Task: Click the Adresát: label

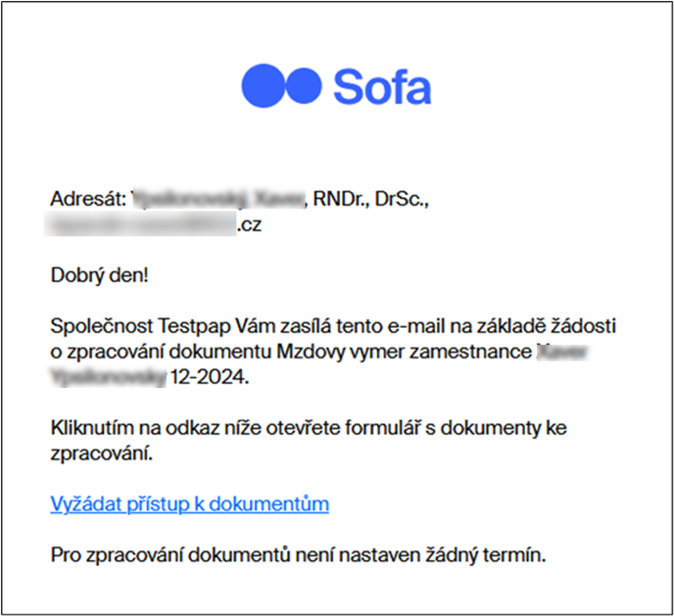Action: coord(88,199)
